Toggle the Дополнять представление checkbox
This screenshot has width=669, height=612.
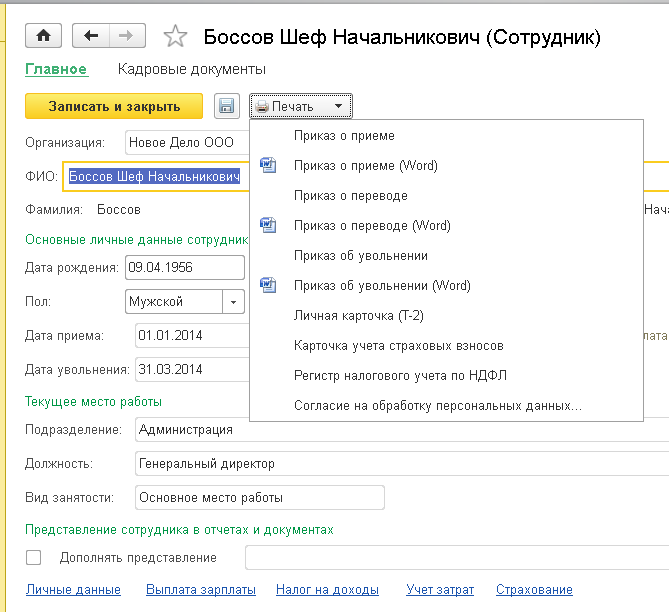coord(34,557)
